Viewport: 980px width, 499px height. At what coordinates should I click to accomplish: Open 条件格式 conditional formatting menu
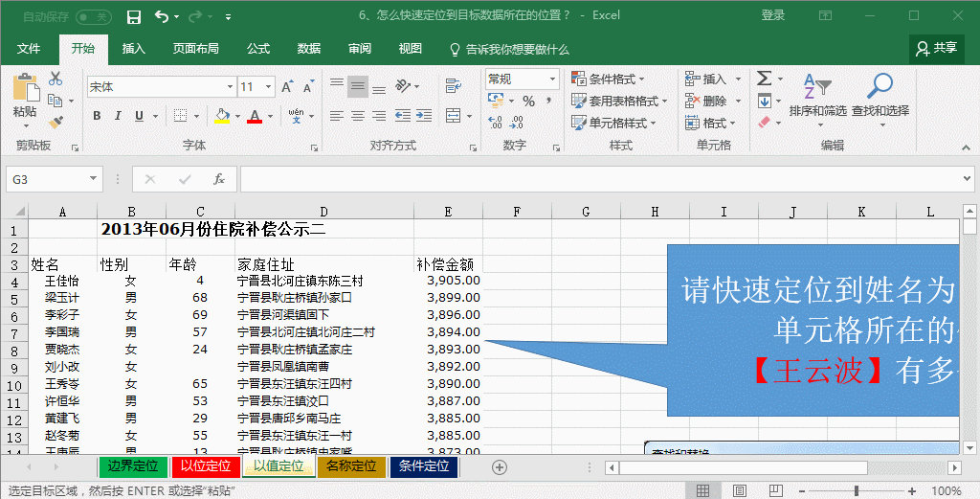[x=608, y=79]
